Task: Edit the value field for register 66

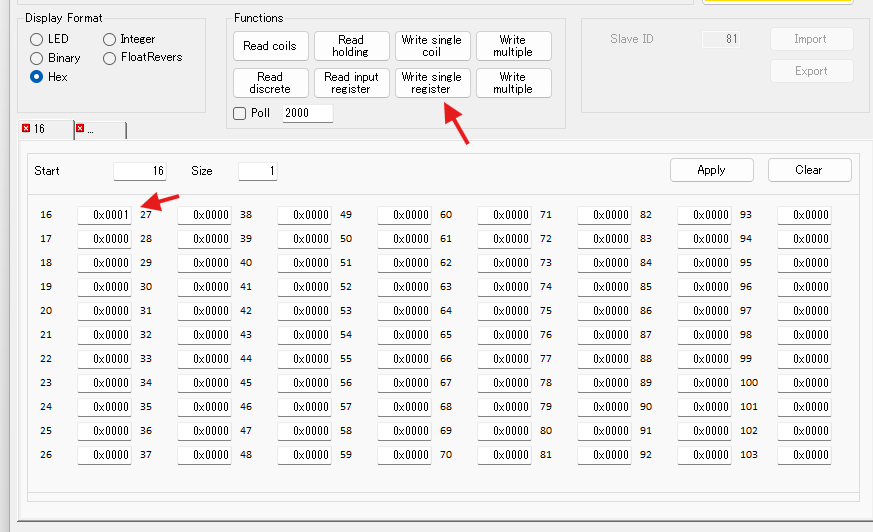Action: [x=504, y=359]
